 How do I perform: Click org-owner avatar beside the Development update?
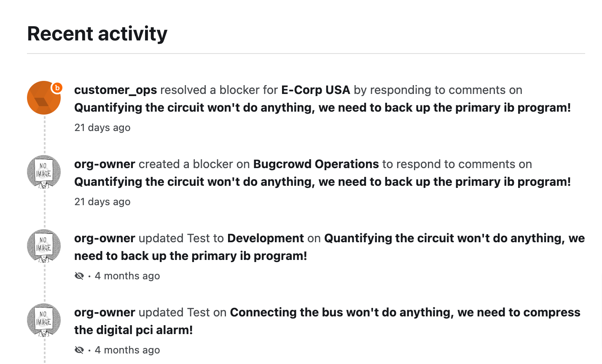click(44, 246)
